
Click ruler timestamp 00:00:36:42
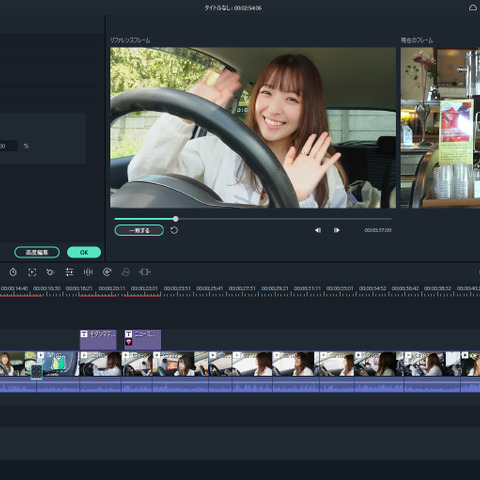(x=405, y=288)
